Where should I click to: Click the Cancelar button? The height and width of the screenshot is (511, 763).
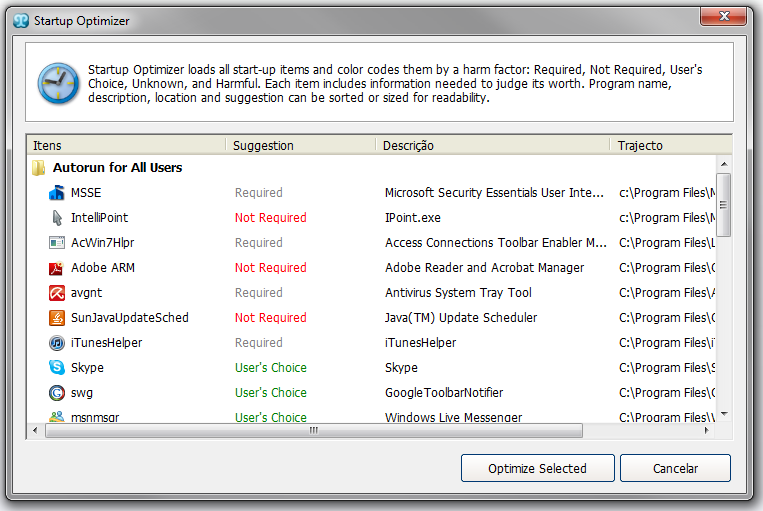[675, 468]
